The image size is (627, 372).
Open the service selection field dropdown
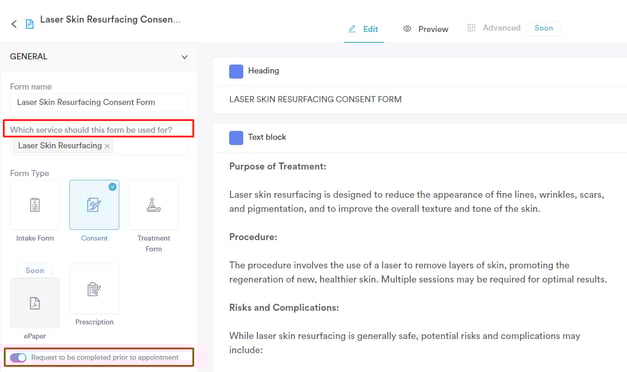[99, 146]
